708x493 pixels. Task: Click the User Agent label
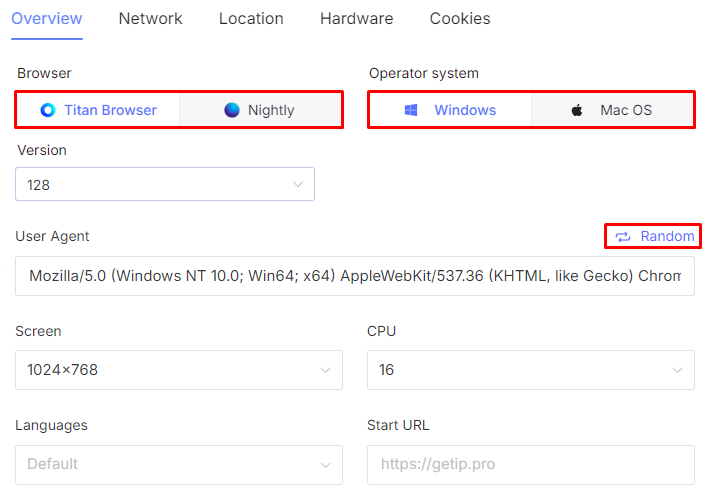52,236
